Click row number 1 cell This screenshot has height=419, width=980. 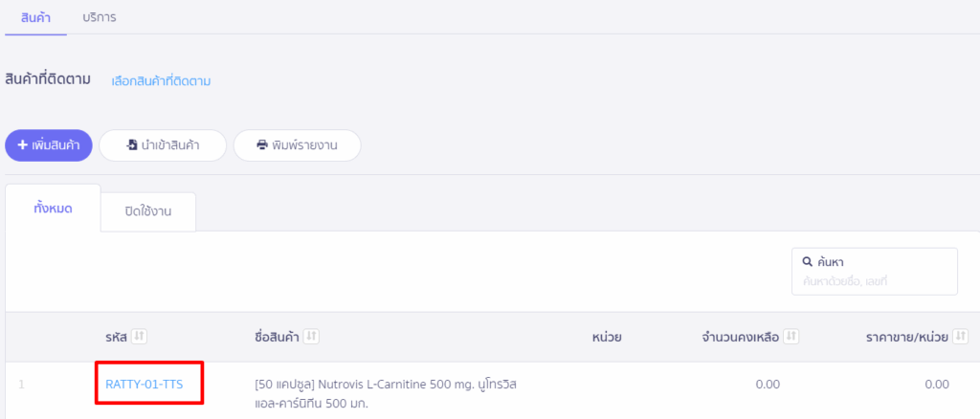(21, 385)
